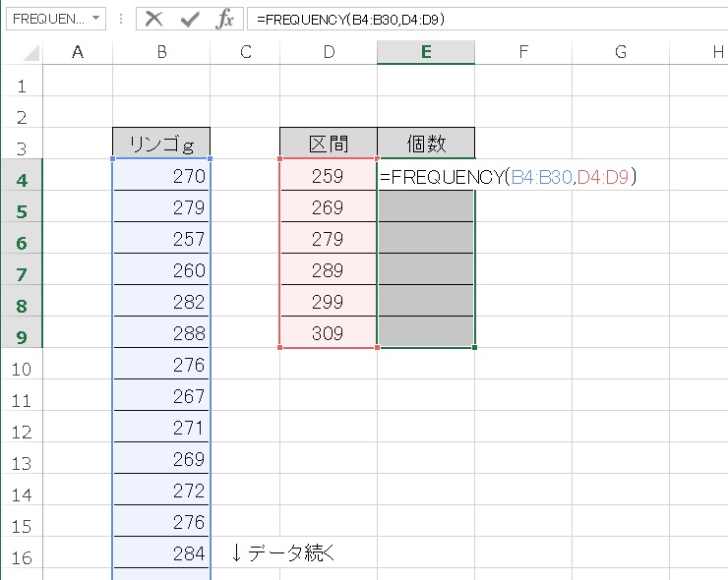Select column D header

tap(329, 52)
